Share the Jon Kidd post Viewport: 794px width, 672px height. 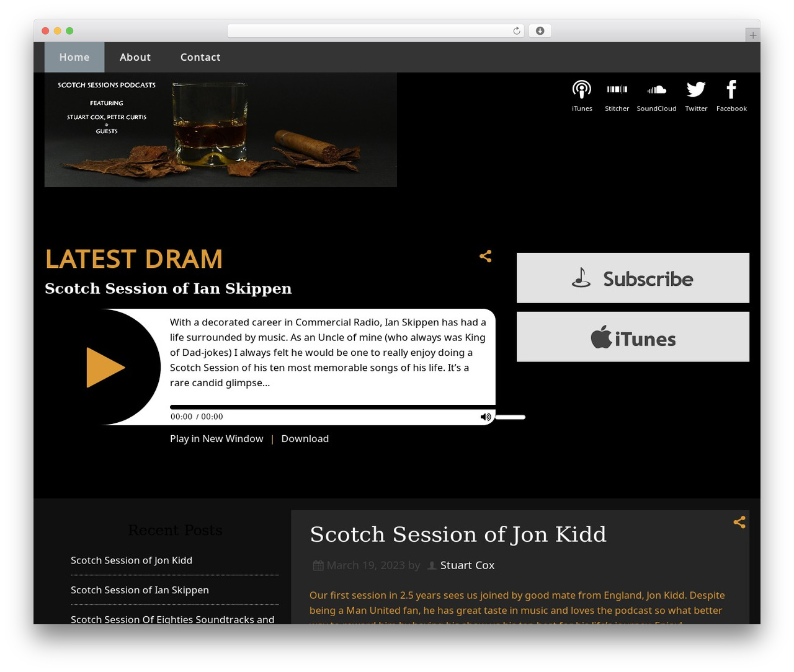point(739,522)
